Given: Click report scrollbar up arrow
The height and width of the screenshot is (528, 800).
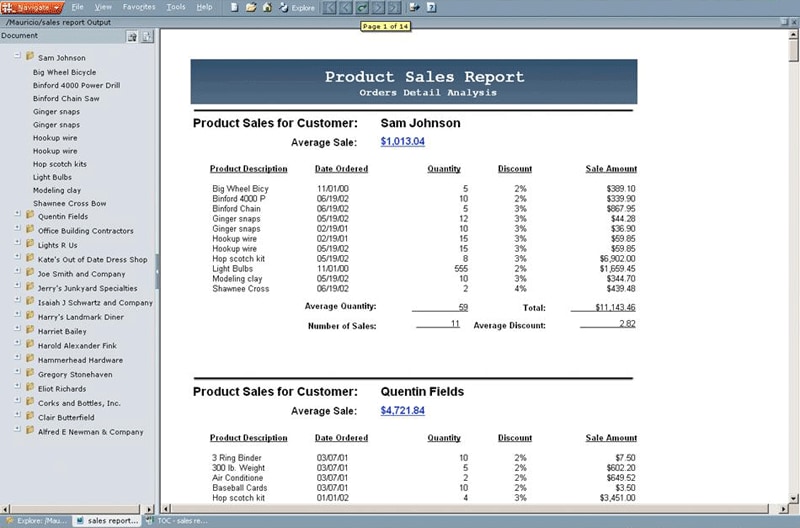Looking at the screenshot, I should (x=793, y=35).
